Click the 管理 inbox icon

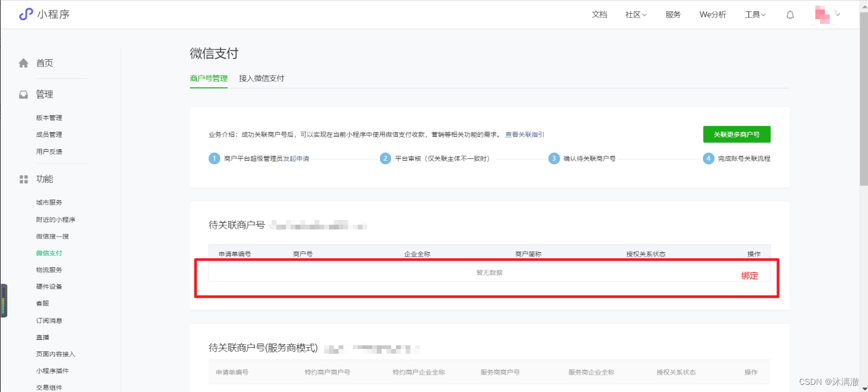23,94
